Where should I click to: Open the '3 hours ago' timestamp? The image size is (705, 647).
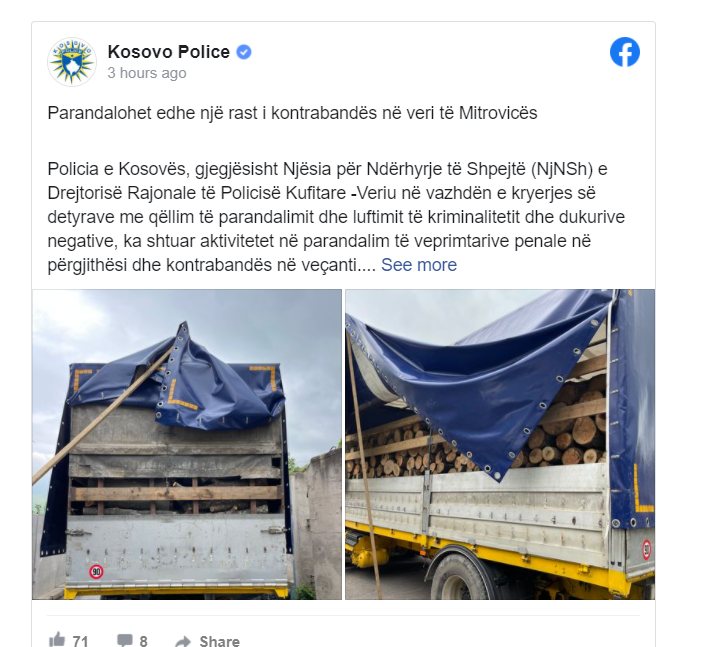pyautogui.click(x=147, y=73)
